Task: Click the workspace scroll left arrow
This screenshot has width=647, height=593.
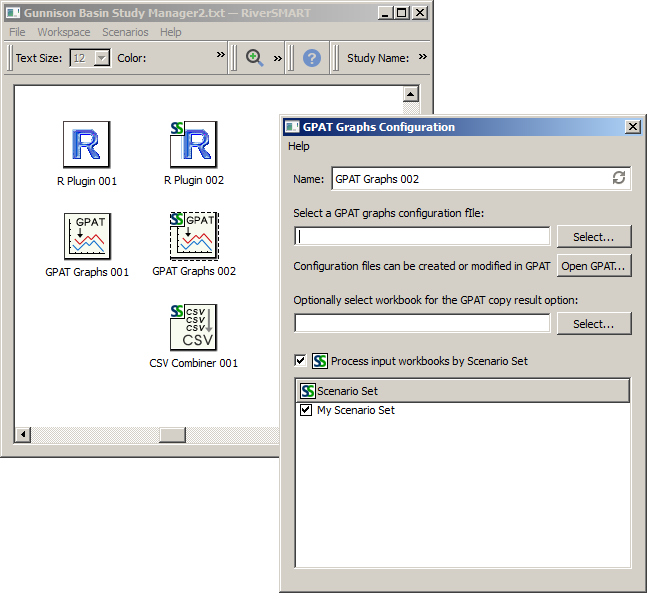Action: click(x=23, y=435)
